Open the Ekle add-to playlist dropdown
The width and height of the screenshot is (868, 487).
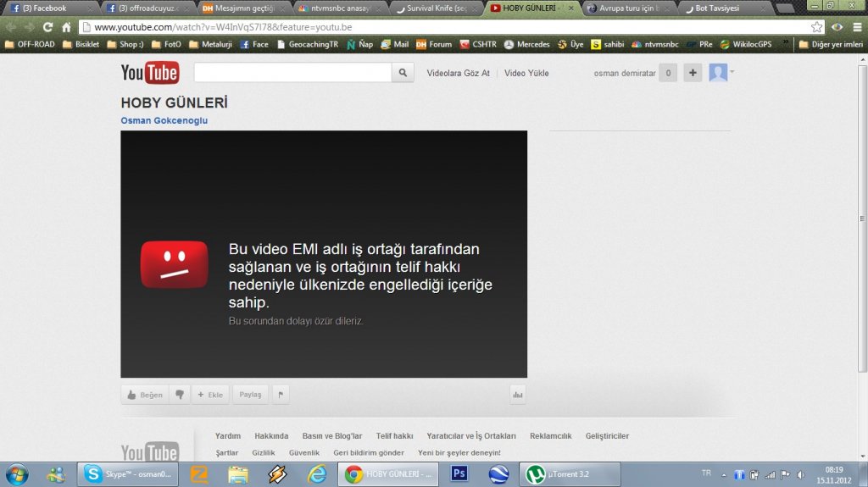210,395
